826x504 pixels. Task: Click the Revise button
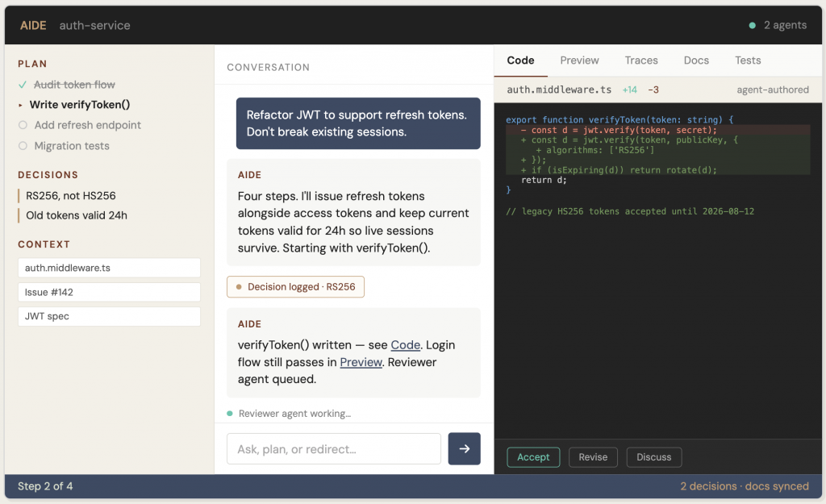593,457
